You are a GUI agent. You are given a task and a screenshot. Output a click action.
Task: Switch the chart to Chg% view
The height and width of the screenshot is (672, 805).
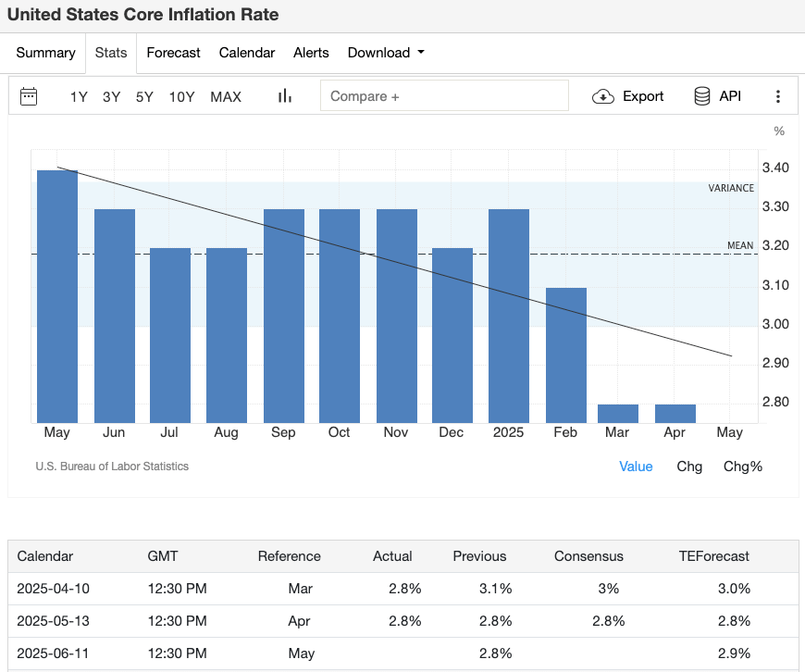(x=743, y=467)
